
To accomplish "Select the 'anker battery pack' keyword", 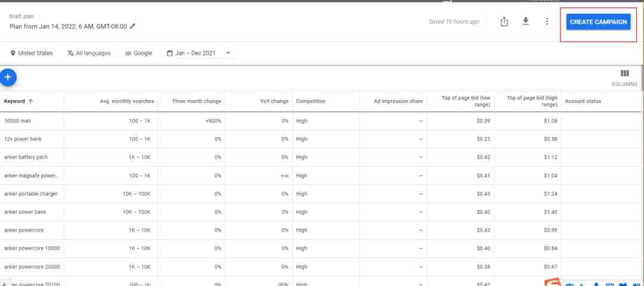I will [x=26, y=157].
